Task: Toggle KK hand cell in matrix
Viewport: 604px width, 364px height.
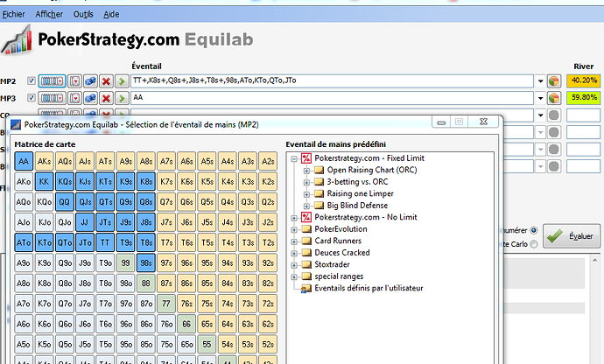Action: coord(44,181)
